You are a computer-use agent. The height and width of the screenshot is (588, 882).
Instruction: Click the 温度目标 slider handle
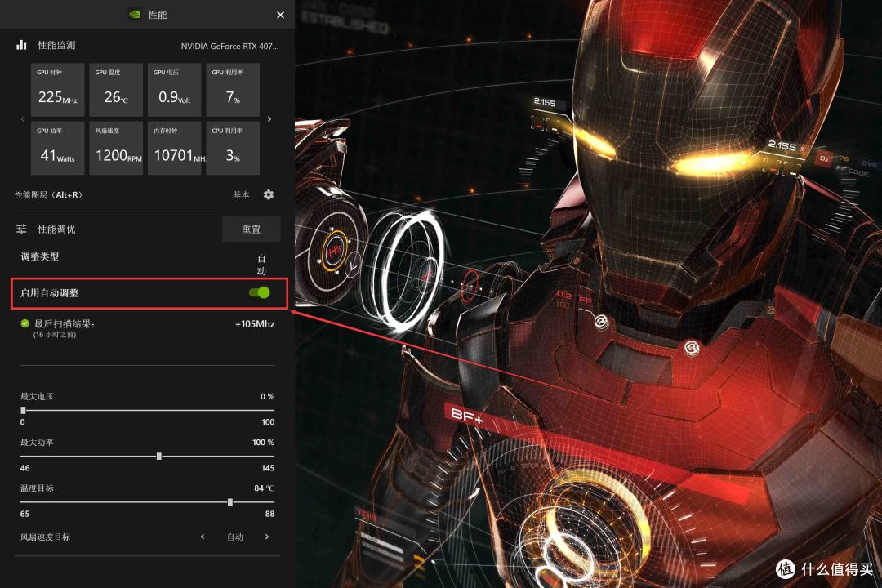(230, 502)
